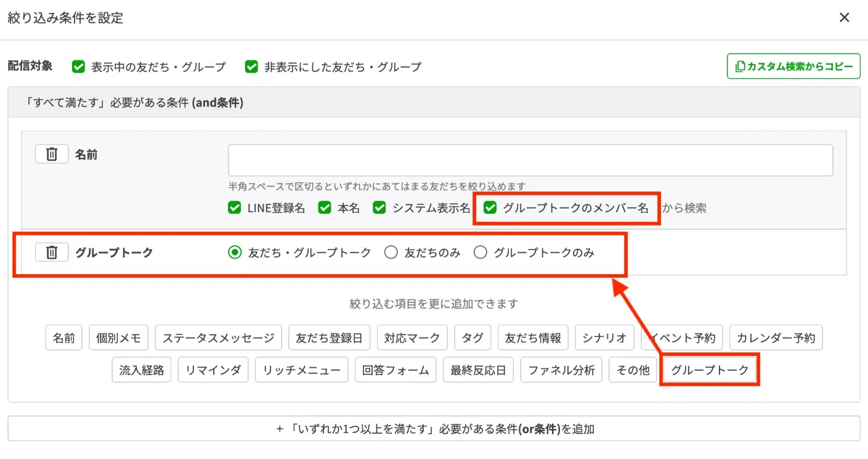The width and height of the screenshot is (868, 459).
Task: Add 最終反応日 to the conditions
Action: (x=478, y=370)
